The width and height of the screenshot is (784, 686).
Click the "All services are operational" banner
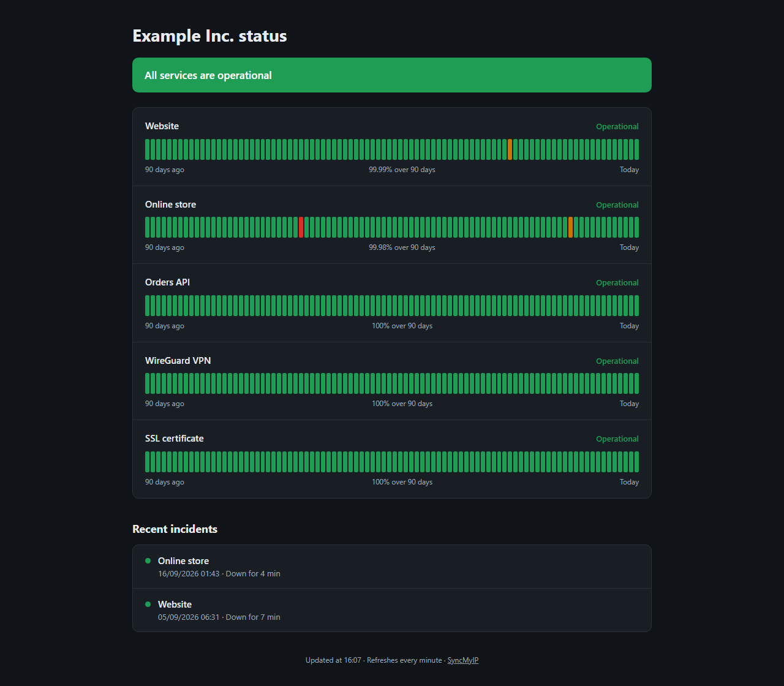click(x=392, y=75)
